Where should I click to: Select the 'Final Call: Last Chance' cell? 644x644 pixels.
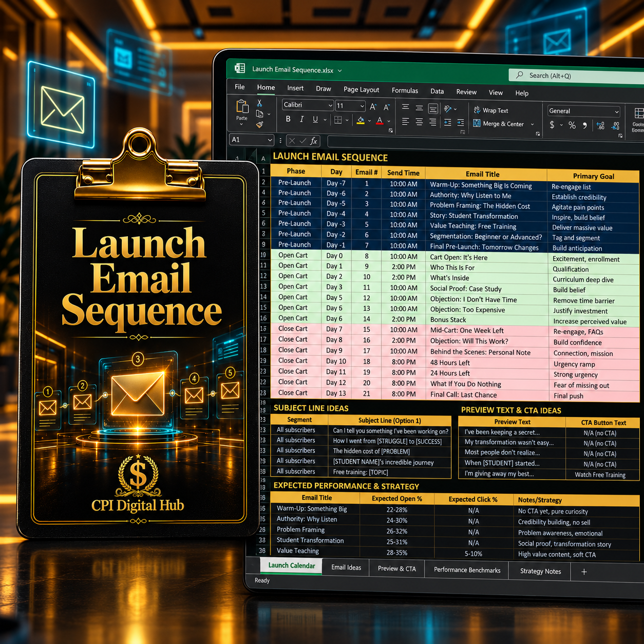(487, 395)
